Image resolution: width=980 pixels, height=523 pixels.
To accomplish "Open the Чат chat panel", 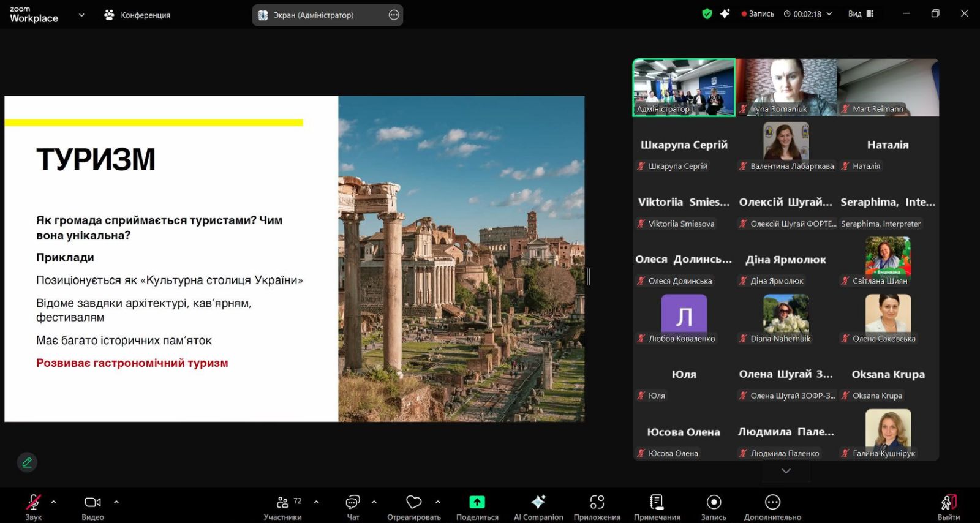I will pyautogui.click(x=353, y=503).
